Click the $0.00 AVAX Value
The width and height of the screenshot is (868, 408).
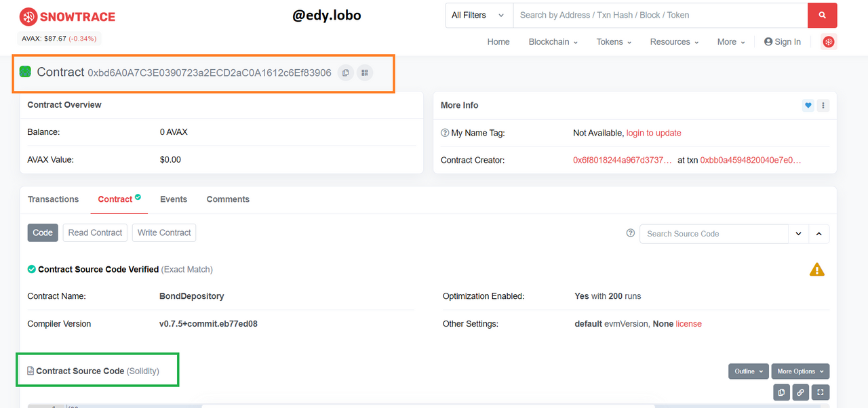(170, 160)
